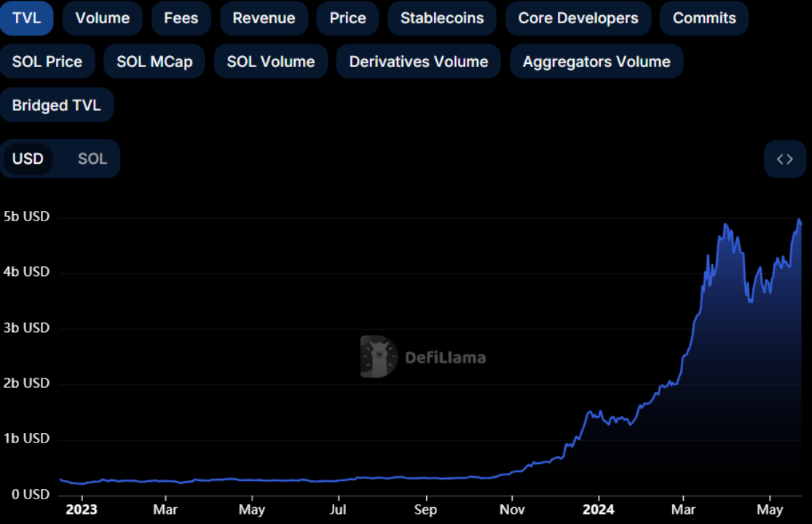Screen dimensions: 812x524
Task: Show Stablecoins data on chart
Action: coord(442,18)
